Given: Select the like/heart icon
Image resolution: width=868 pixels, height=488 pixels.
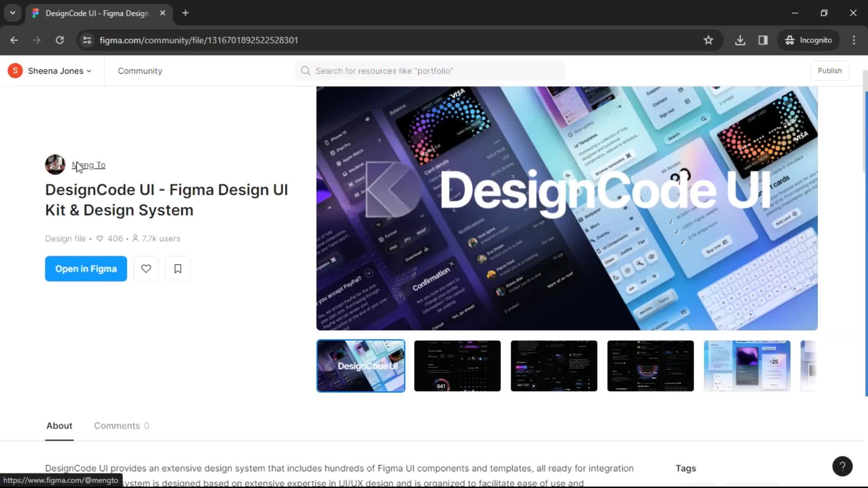Looking at the screenshot, I should pos(146,269).
